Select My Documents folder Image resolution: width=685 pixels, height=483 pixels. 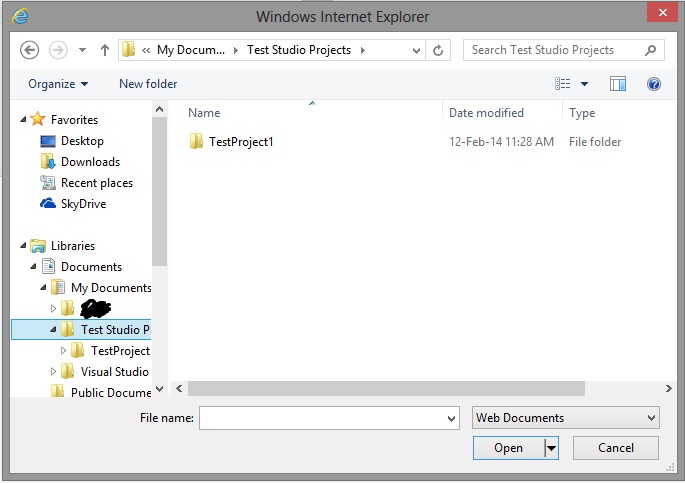point(111,287)
